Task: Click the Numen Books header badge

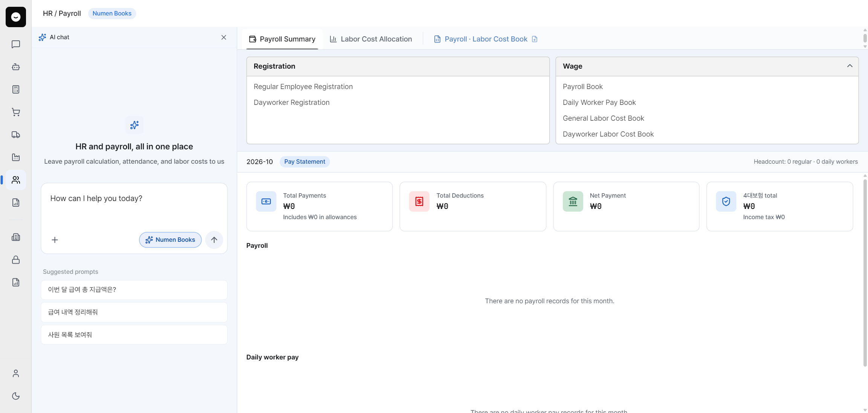Action: pyautogui.click(x=112, y=13)
